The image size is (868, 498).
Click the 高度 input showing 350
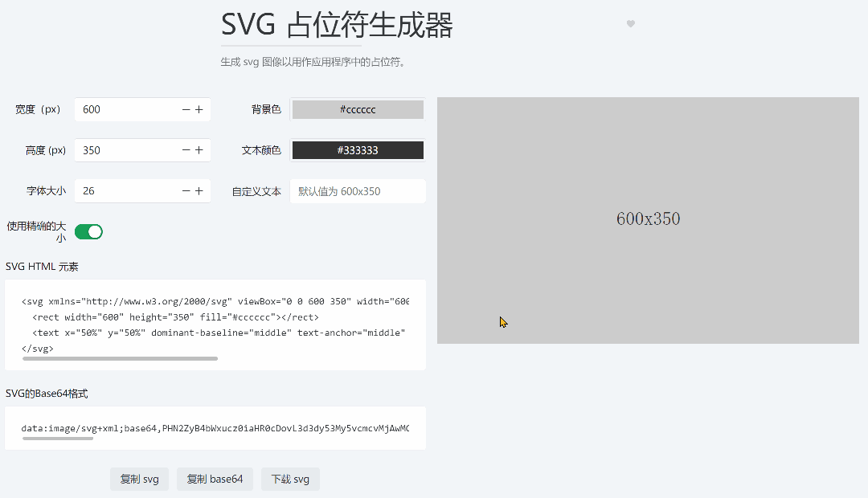121,150
